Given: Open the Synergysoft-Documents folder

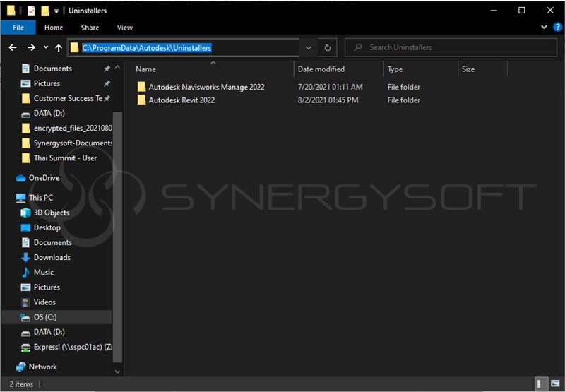Looking at the screenshot, I should (73, 143).
